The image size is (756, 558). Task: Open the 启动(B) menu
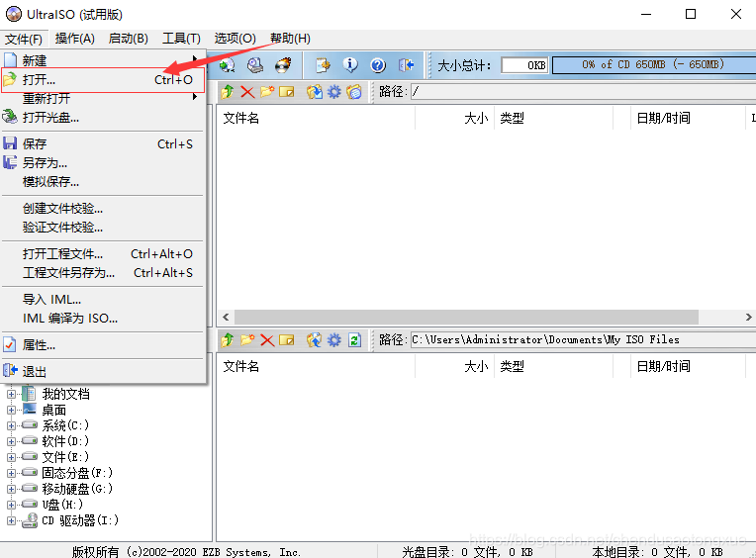tap(129, 39)
